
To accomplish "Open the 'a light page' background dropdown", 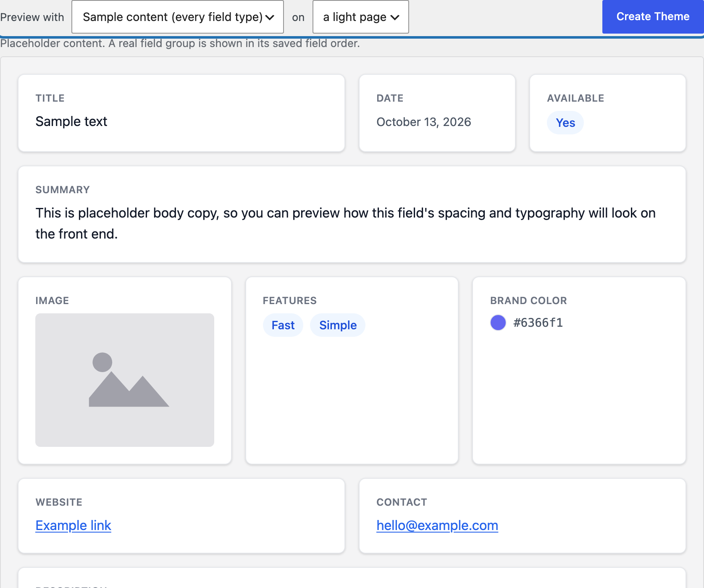I will (x=361, y=17).
